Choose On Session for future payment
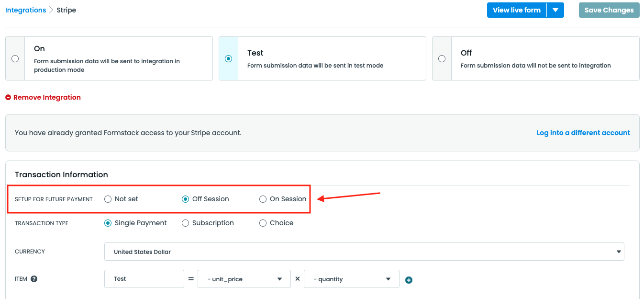Viewport: 644px width, 299px height. (263, 199)
